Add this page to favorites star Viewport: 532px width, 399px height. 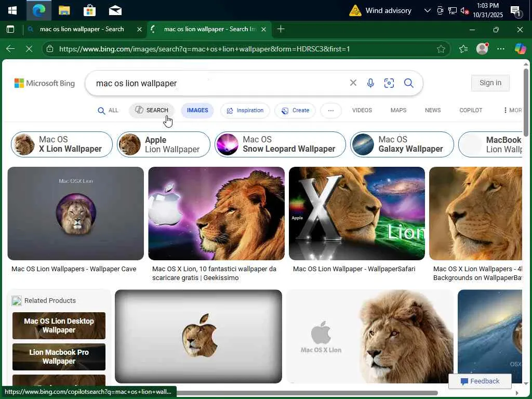pos(441,49)
